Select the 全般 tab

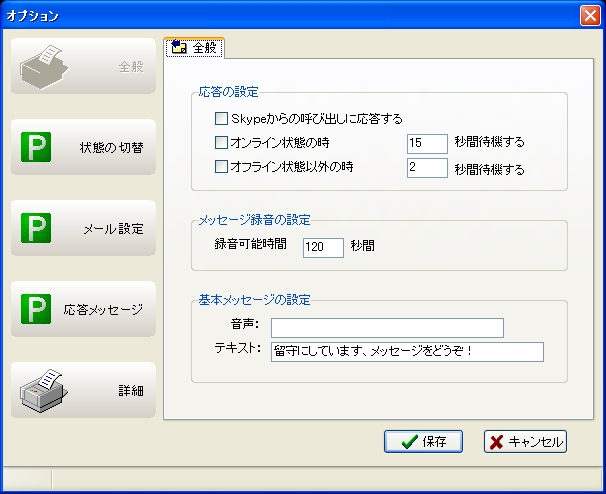click(194, 48)
